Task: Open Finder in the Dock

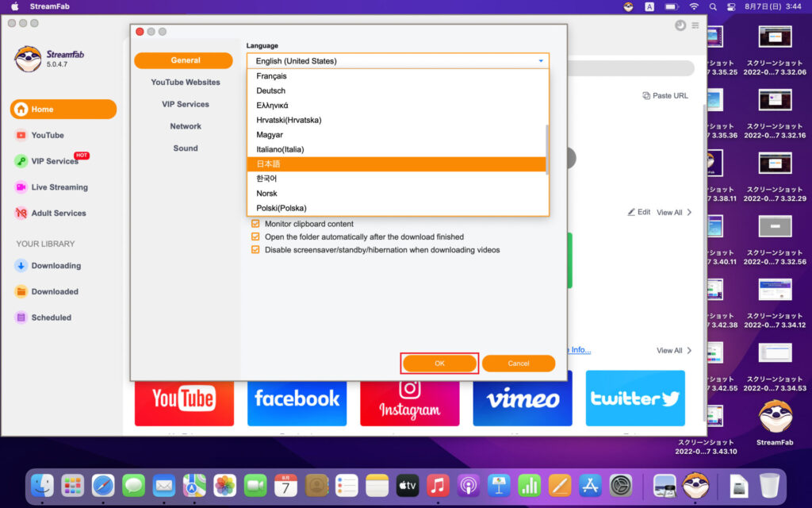Action: pyautogui.click(x=42, y=487)
